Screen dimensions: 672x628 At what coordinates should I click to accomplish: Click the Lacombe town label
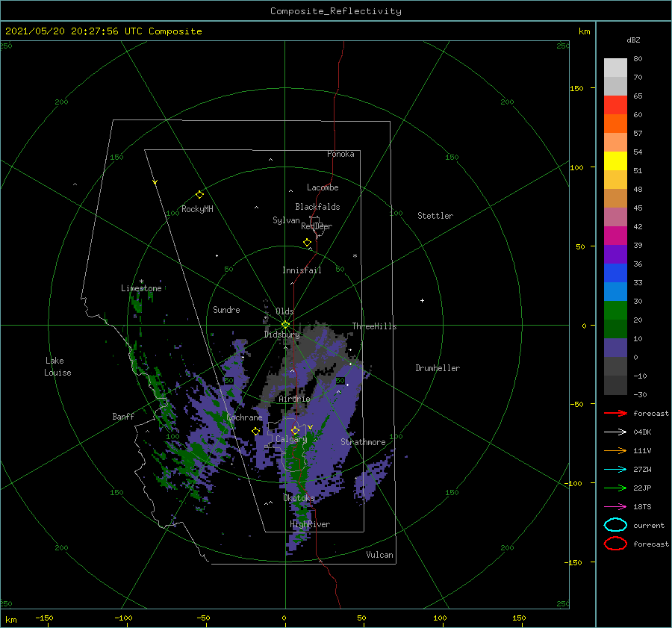pos(323,187)
